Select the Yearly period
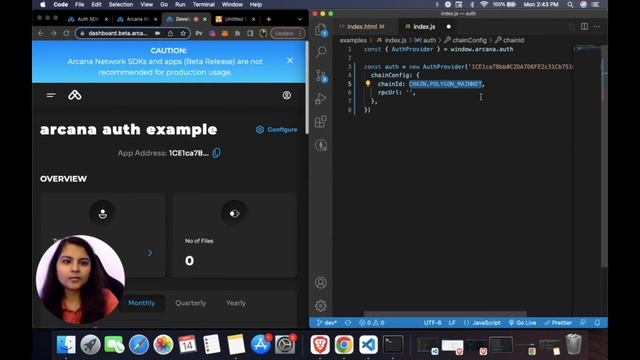 tap(236, 303)
